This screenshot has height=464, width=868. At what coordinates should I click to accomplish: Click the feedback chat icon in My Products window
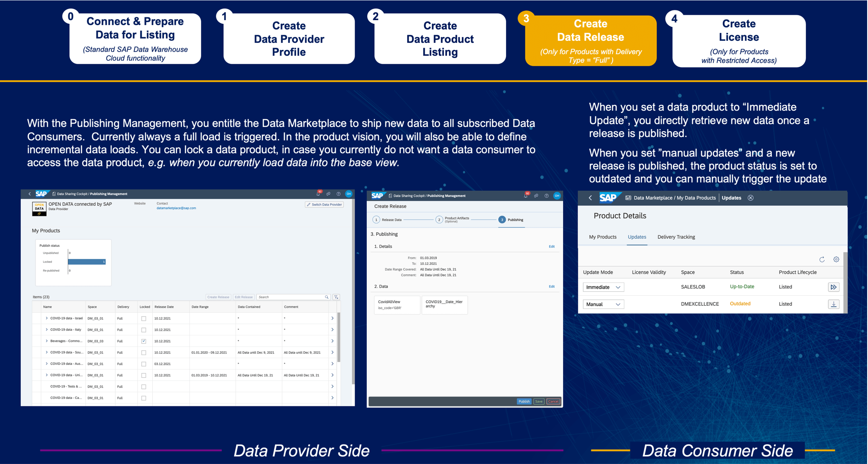click(328, 194)
